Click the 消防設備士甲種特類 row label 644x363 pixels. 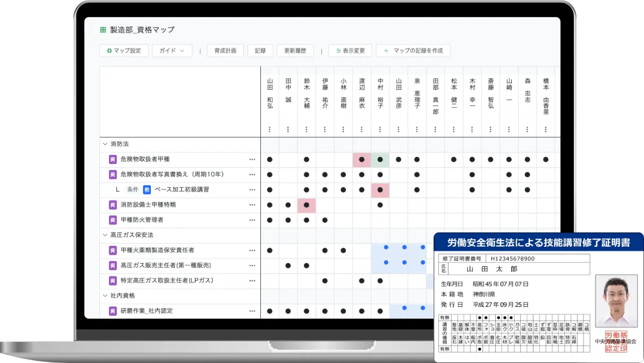[x=148, y=205]
